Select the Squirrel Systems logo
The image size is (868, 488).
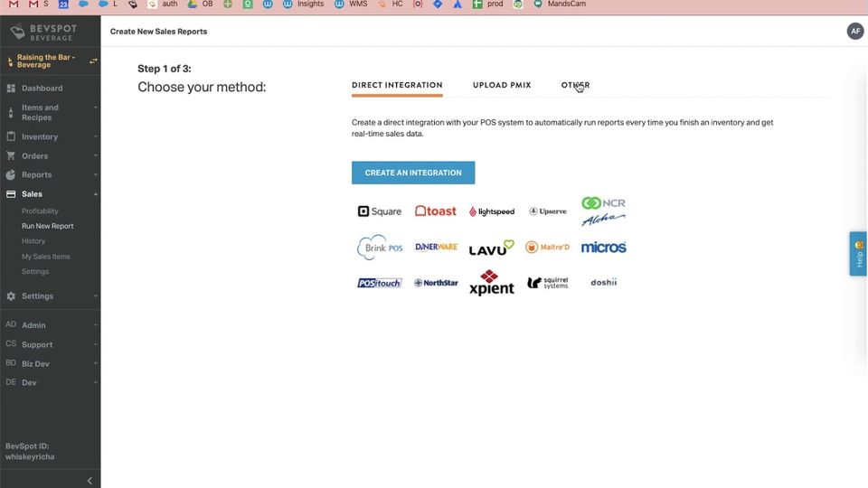pyautogui.click(x=548, y=283)
